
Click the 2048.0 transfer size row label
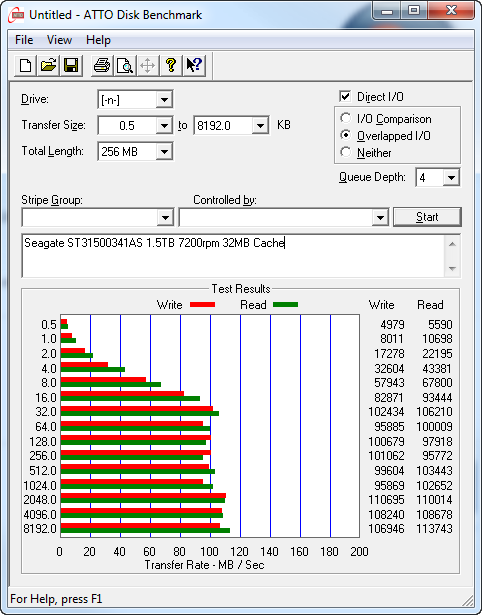[40, 500]
